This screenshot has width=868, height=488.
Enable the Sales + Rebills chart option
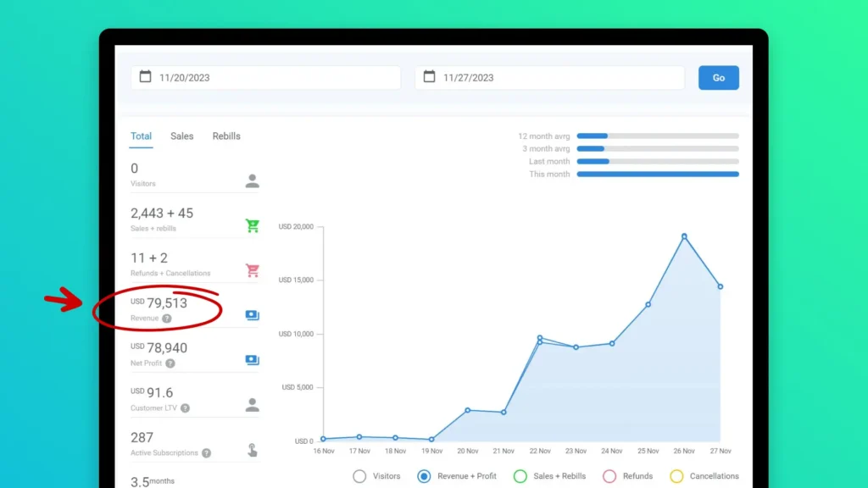point(520,476)
